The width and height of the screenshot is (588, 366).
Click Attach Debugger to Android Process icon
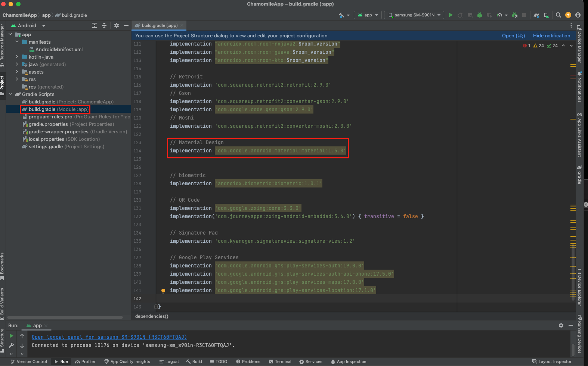[515, 15]
